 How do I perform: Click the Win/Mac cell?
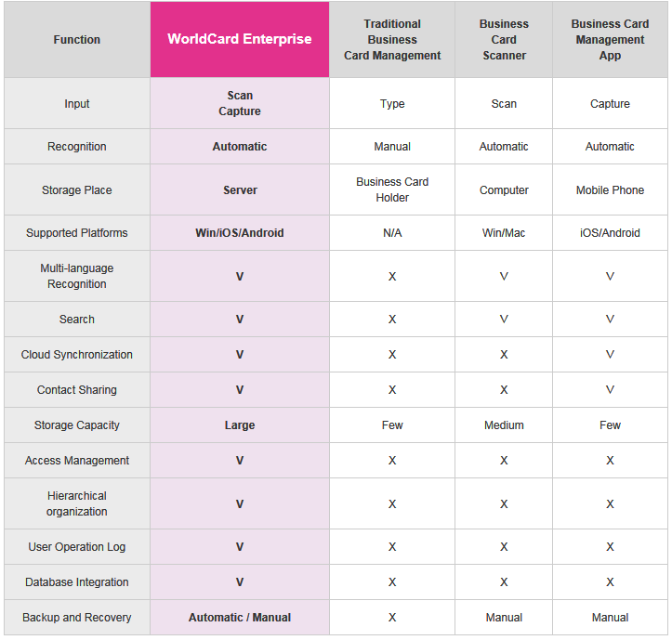point(504,233)
